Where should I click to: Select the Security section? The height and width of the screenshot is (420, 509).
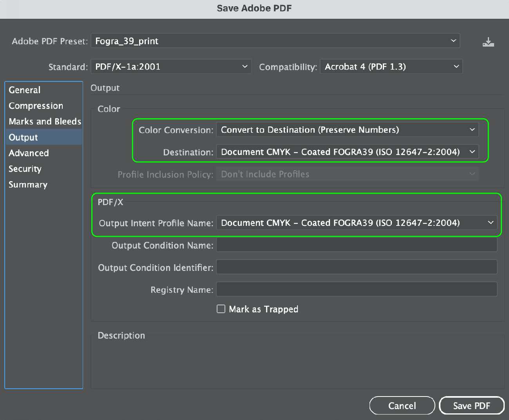(43, 169)
